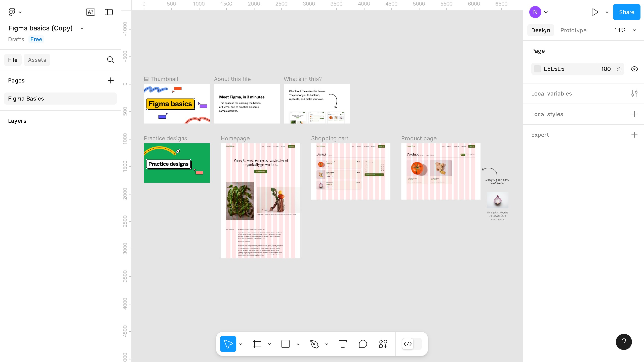Toggle the minimize UI sidebar button
644x362 pixels.
click(108, 12)
